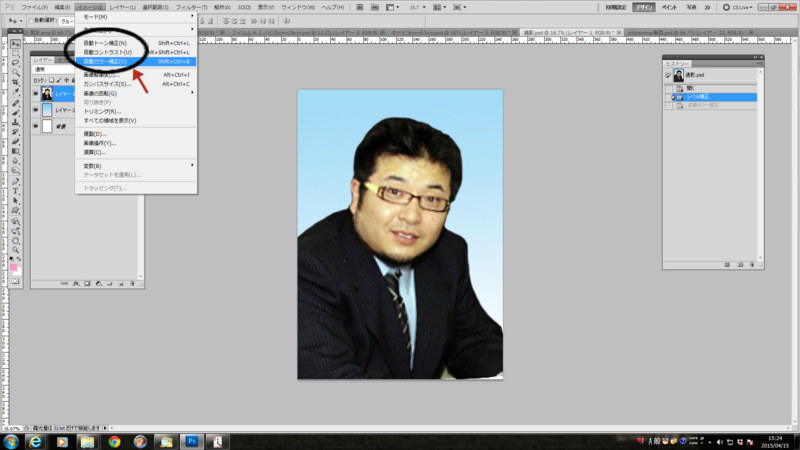
Task: Select the Crop tool
Action: pyautogui.click(x=15, y=82)
